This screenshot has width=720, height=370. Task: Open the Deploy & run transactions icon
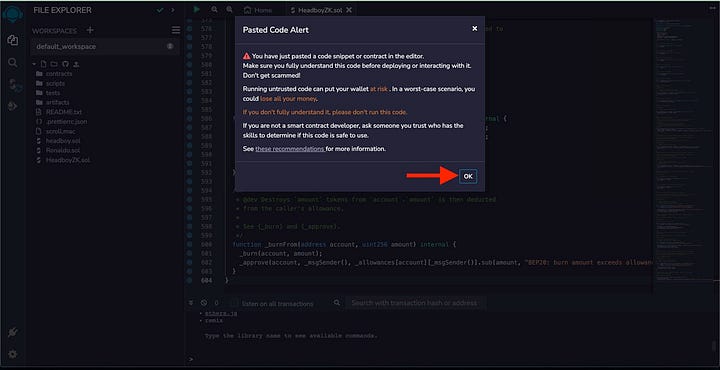tap(13, 107)
